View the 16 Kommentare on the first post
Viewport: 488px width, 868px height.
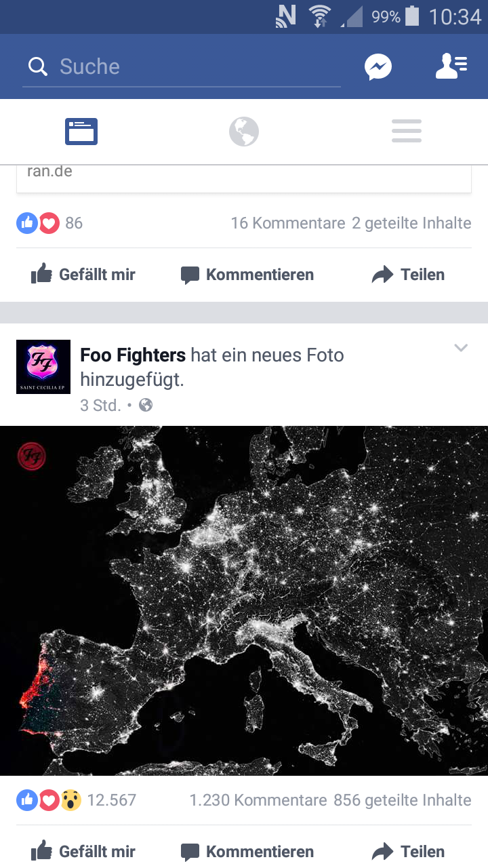pyautogui.click(x=288, y=223)
